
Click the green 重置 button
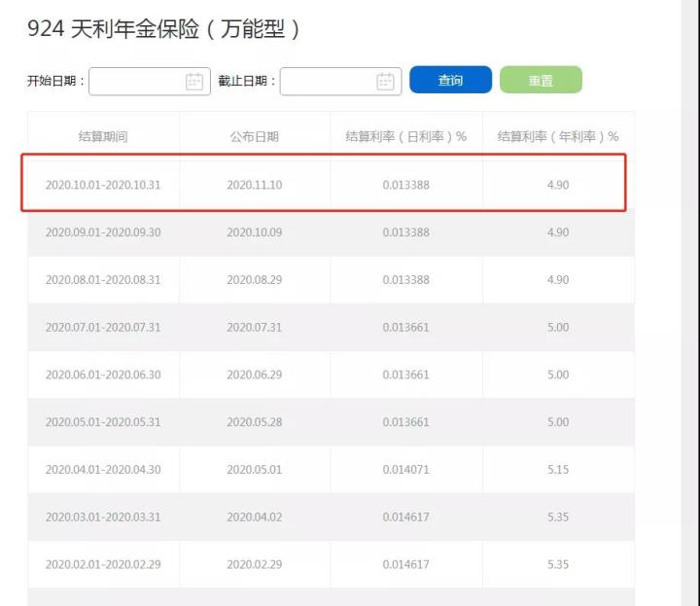(x=541, y=80)
